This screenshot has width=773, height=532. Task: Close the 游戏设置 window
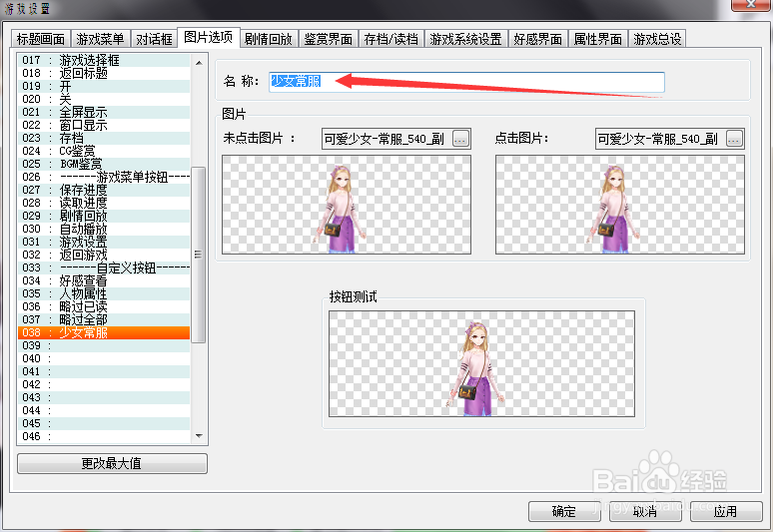click(750, 4)
